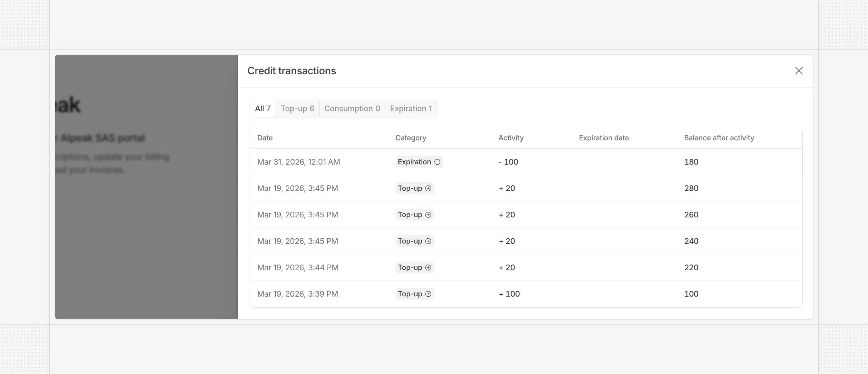The image size is (868, 374).
Task: Click the - 100 activity value
Action: pyautogui.click(x=508, y=162)
